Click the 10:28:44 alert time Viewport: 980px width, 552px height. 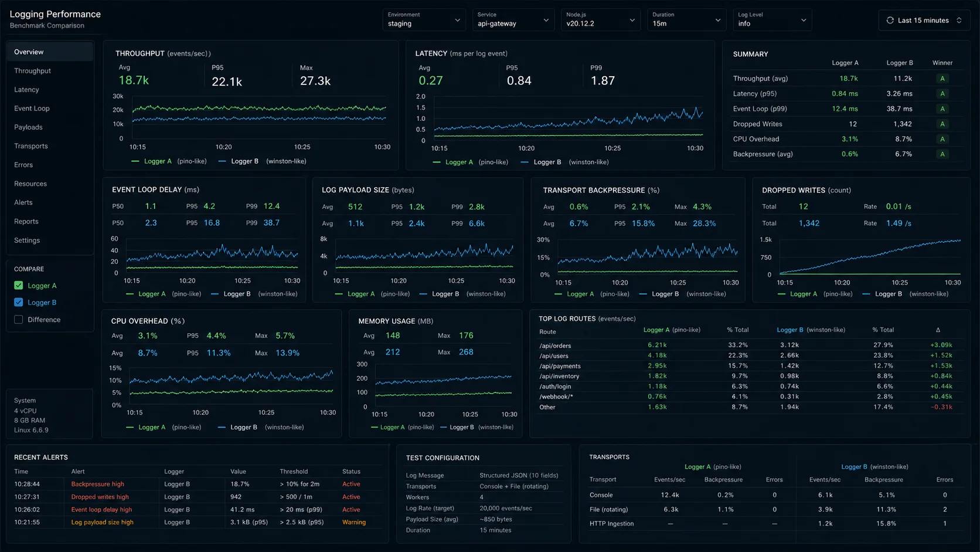point(27,484)
